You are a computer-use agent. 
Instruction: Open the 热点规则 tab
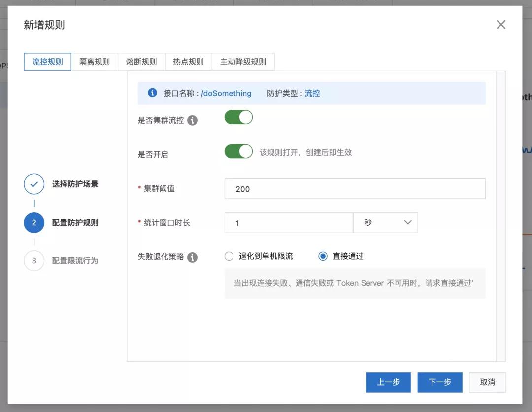point(188,62)
